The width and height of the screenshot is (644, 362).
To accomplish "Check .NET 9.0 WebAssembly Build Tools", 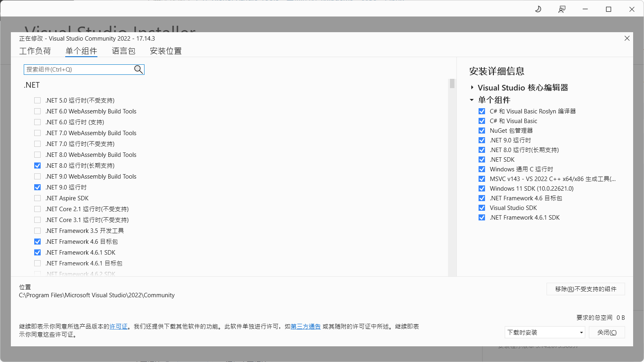I will 37,176.
